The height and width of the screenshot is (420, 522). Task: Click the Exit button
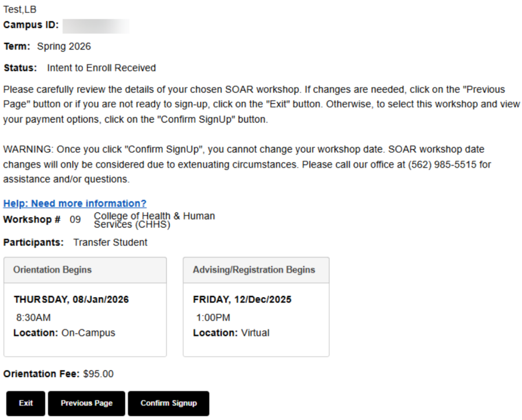[x=25, y=403]
